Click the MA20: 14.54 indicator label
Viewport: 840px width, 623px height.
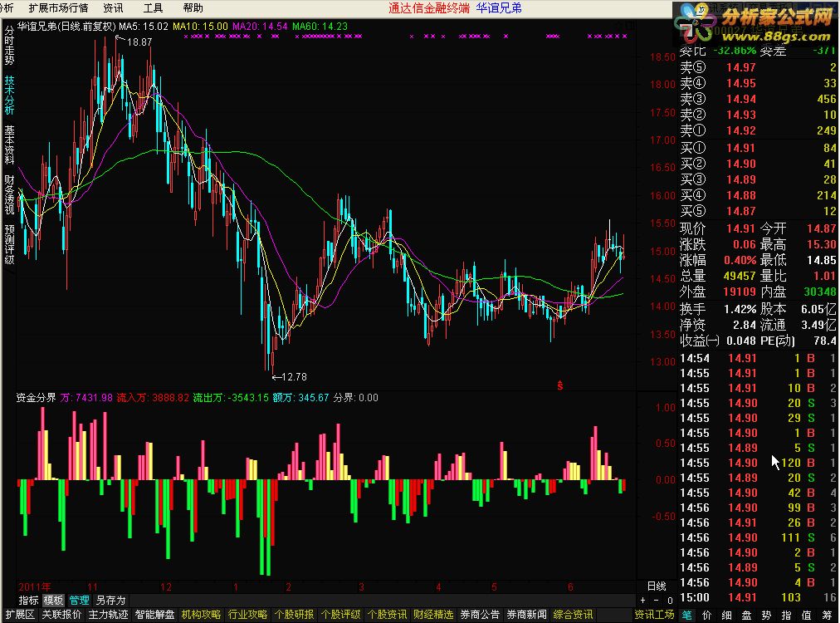point(261,27)
